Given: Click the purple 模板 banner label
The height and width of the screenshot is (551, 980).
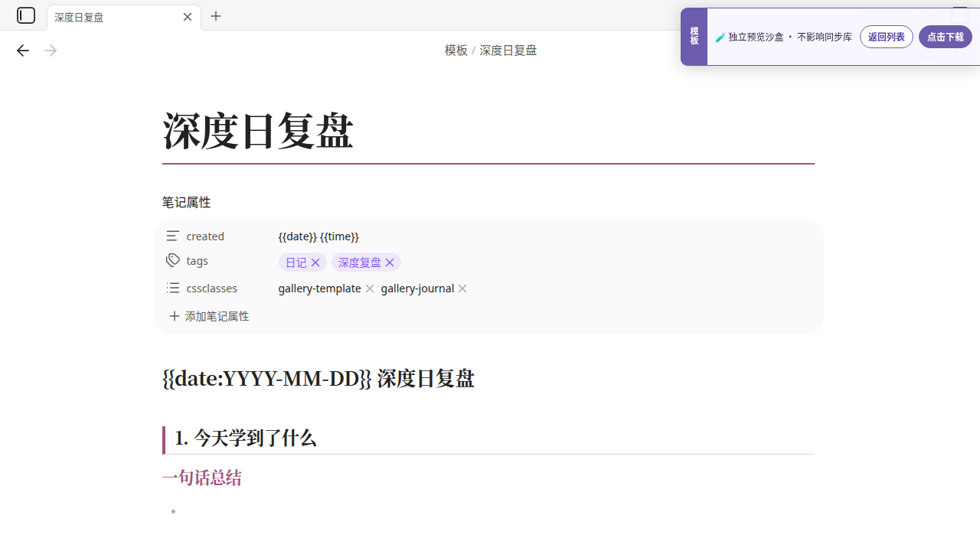Looking at the screenshot, I should (x=694, y=37).
